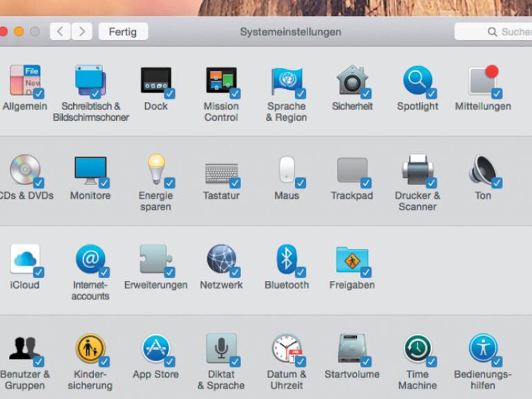Open the App Store preferences icon
The height and width of the screenshot is (399, 532).
click(155, 349)
